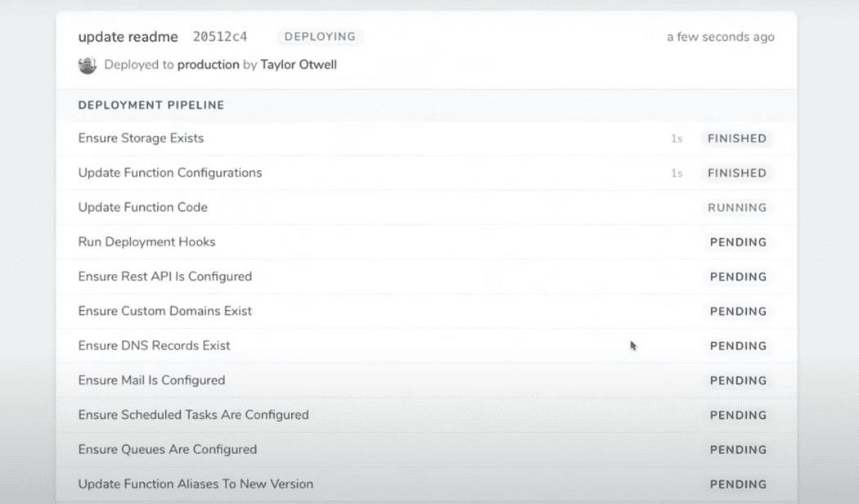Click the PENDING badge for Run Deployment Hooks
Viewport: 859px width, 504px height.
click(x=738, y=242)
